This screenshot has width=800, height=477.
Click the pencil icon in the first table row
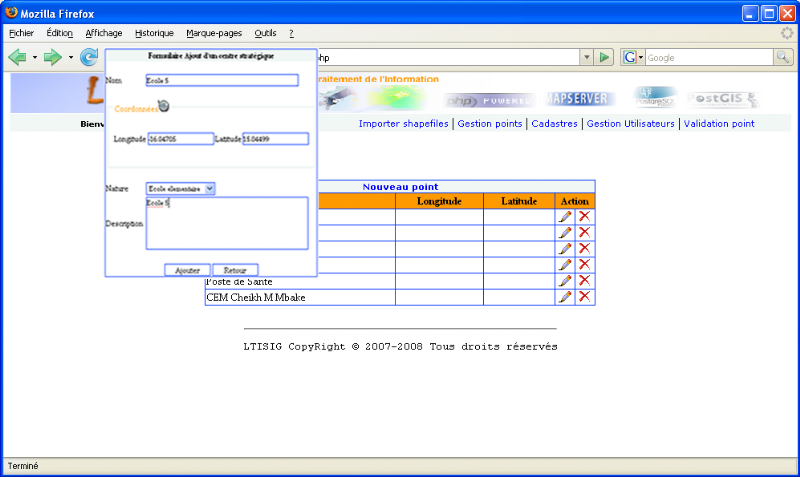(565, 216)
